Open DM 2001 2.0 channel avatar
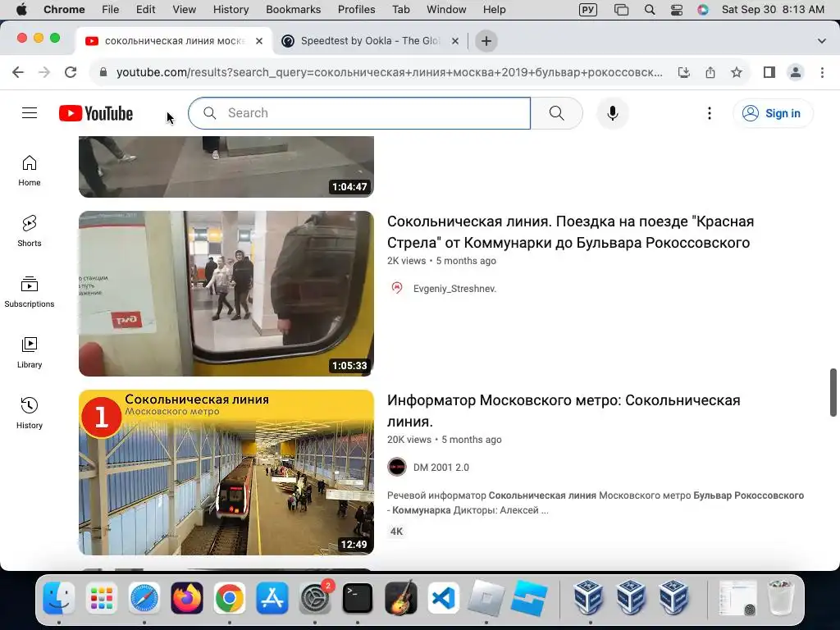 click(397, 467)
